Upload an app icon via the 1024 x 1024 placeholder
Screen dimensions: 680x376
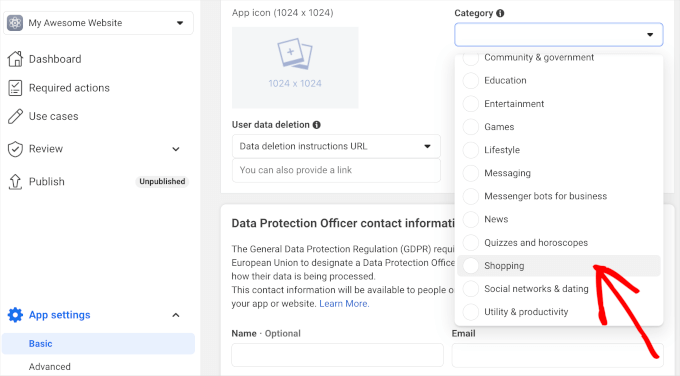[295, 68]
